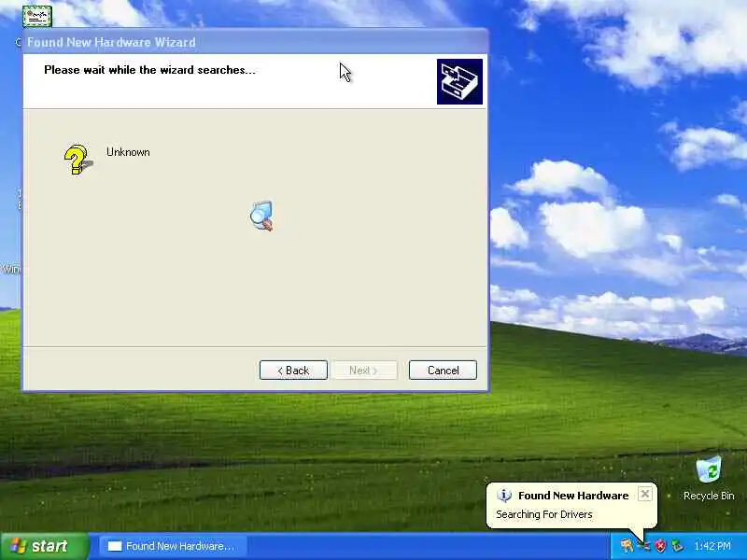This screenshot has width=747, height=560.
Task: Open the Recycle Bin desktop icon
Action: [709, 479]
